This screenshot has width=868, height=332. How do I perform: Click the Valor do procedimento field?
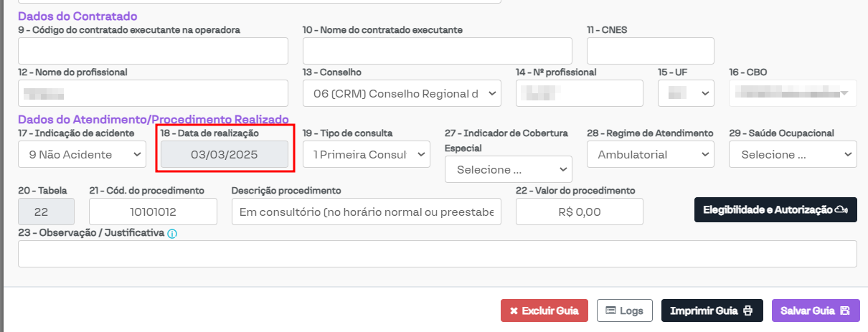[x=580, y=212]
